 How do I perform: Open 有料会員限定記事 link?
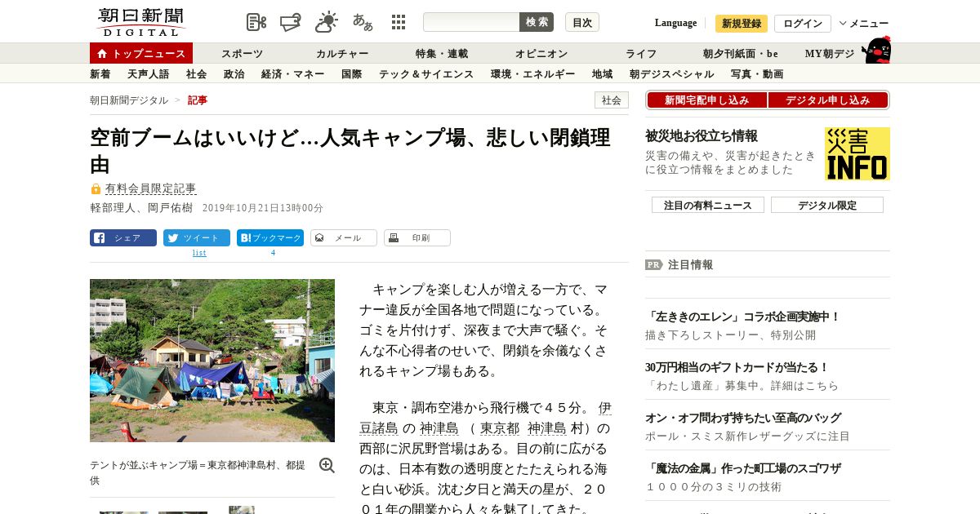coord(150,188)
